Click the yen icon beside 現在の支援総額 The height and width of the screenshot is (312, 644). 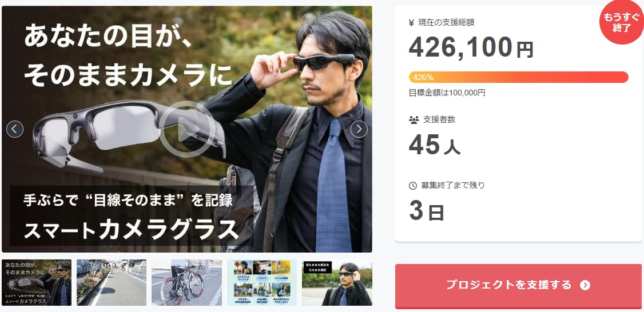click(x=412, y=23)
